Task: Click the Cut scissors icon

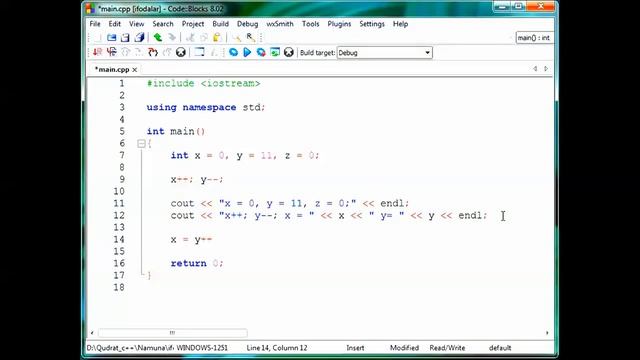Action: click(x=190, y=38)
